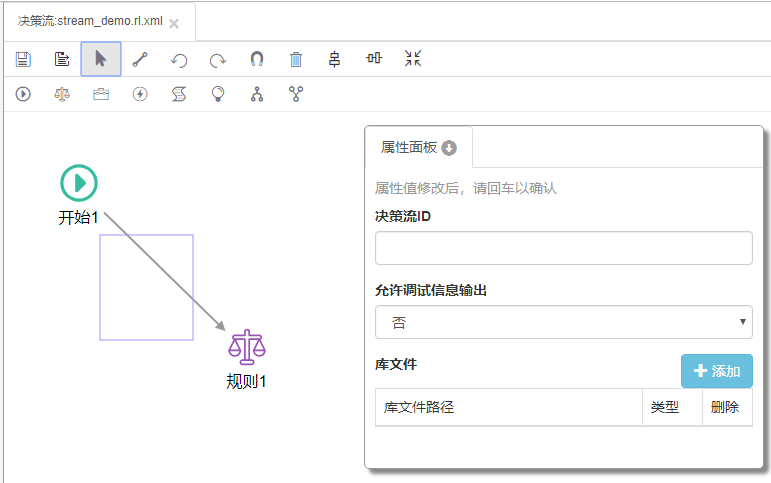This screenshot has width=771, height=483.
Task: Pick the lightning bolt action node tool
Action: tap(140, 94)
